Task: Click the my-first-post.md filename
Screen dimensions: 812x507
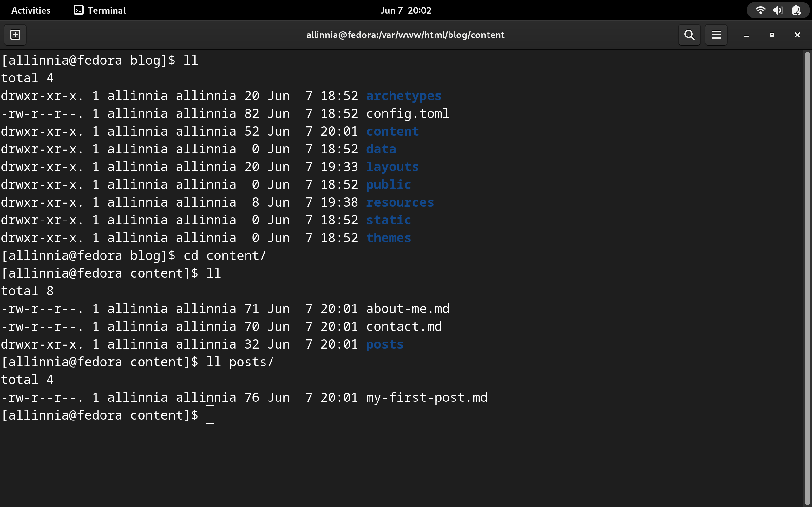Action: tap(427, 397)
